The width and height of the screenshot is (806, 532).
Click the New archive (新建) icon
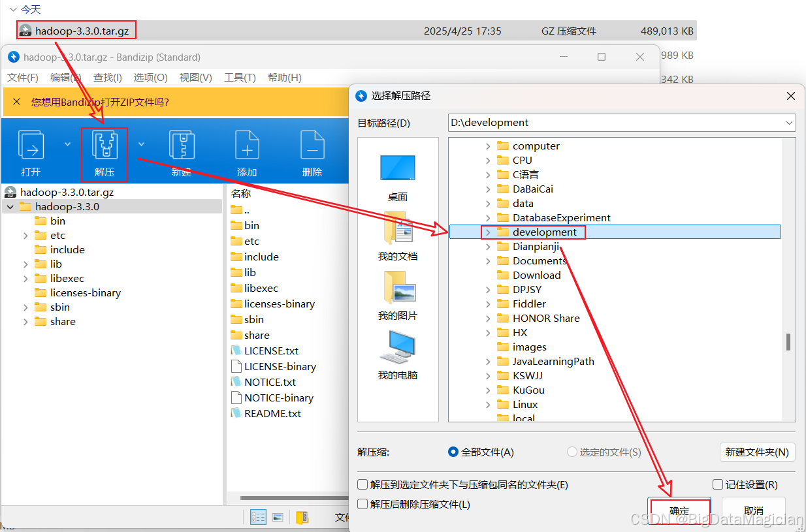point(182,146)
